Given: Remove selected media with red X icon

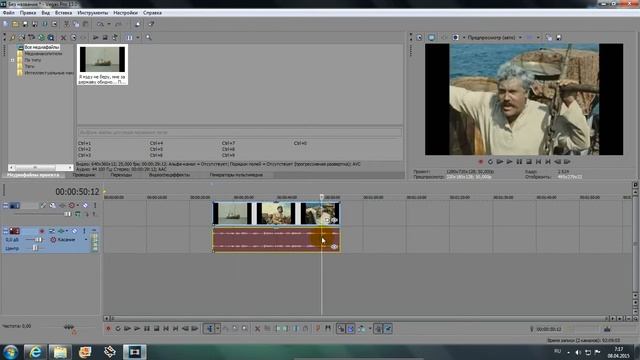Looking at the screenshot, I should (63, 38).
